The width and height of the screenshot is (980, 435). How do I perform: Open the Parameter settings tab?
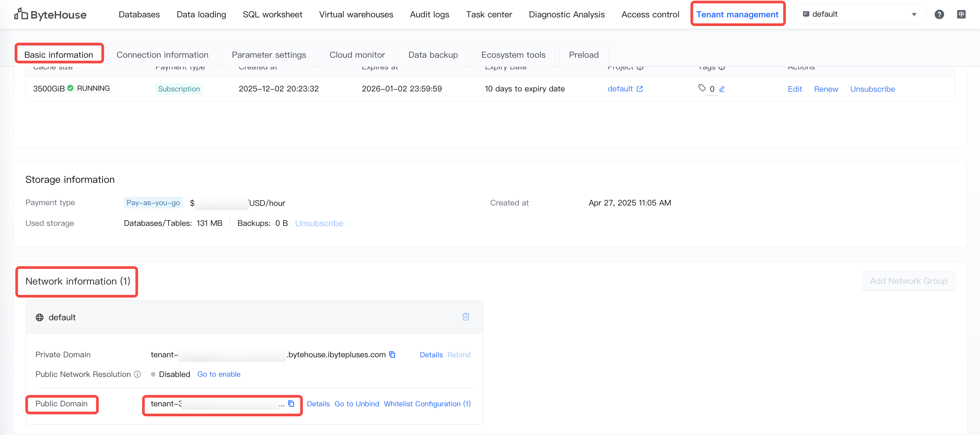point(269,55)
